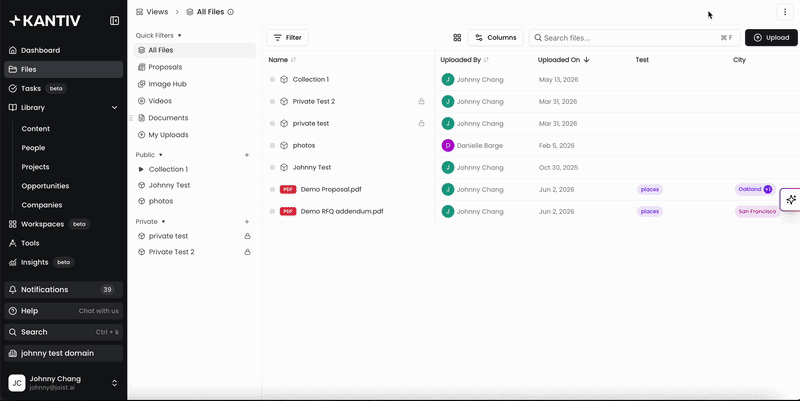Screen dimensions: 800x401
Task: Select the Demo Proposal.pdf row circle
Action: [272, 189]
